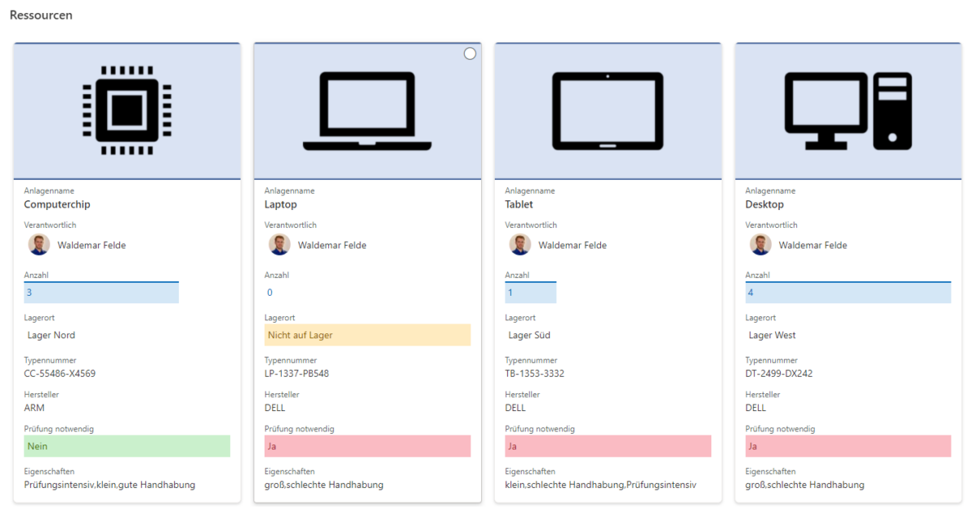Click the Computerchip processor icon
The width and height of the screenshot is (980, 514).
[x=127, y=110]
